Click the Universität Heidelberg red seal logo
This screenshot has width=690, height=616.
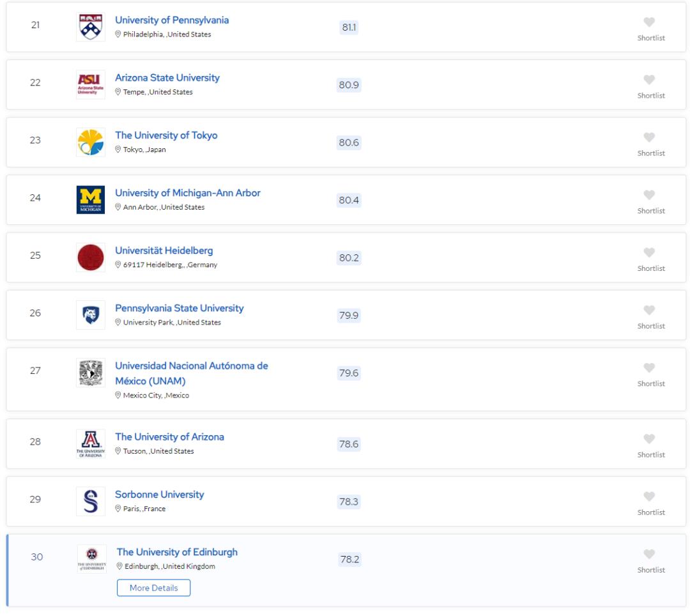point(89,257)
